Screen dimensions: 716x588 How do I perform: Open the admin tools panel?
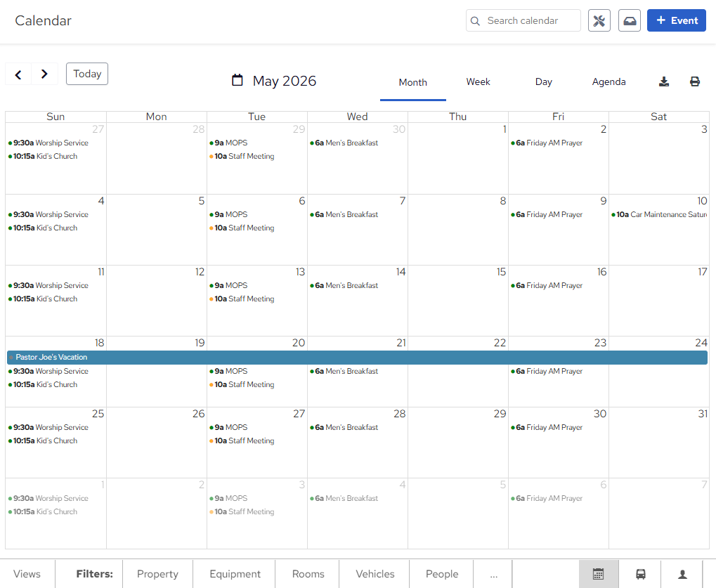599,20
